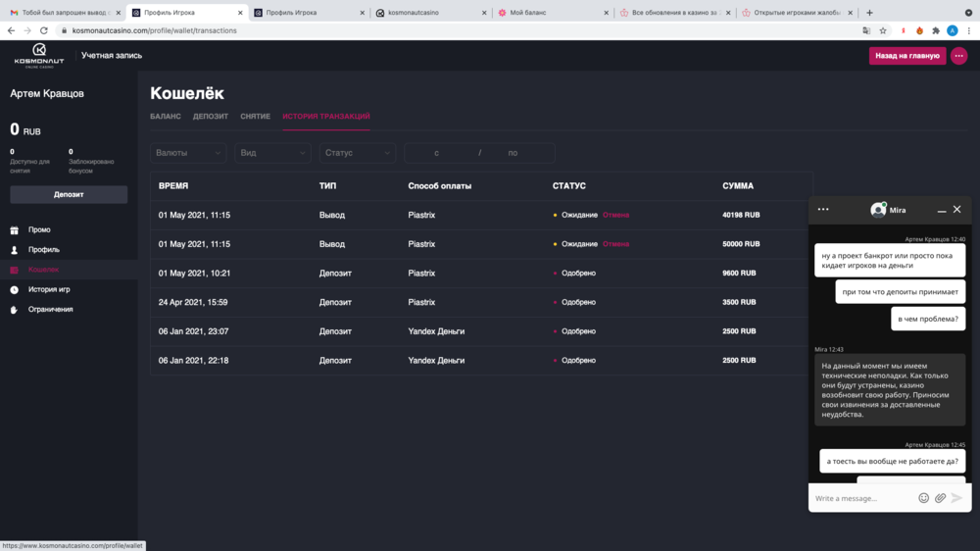Switch to the Баланс tab
This screenshot has width=980, height=551.
pyautogui.click(x=166, y=117)
